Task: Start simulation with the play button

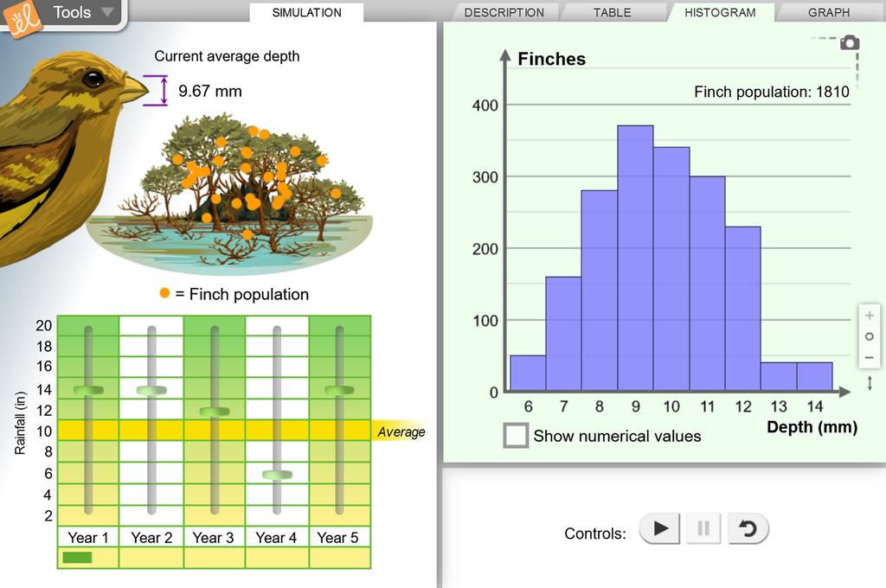Action: [x=659, y=528]
